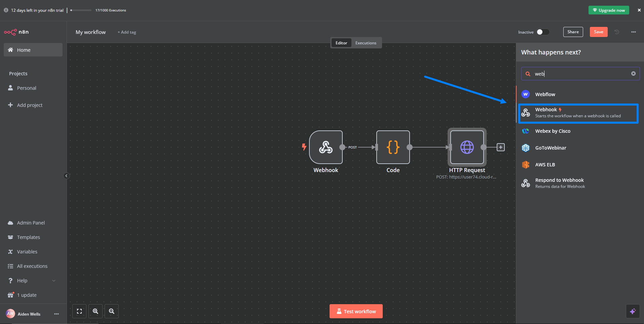The image size is (644, 324).
Task: Click the n8n logo
Action: pyautogui.click(x=16, y=32)
